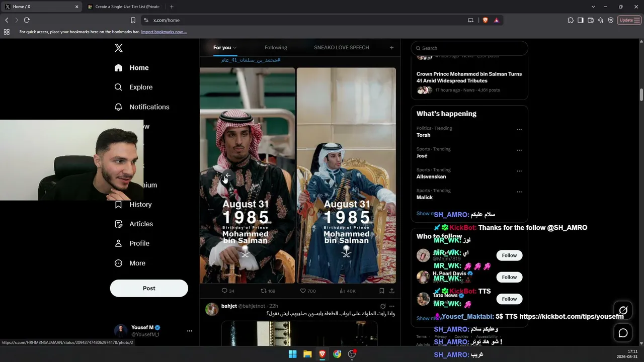Click the Arabic hashtag link above the photos
This screenshot has height=362, width=644.
(251, 60)
